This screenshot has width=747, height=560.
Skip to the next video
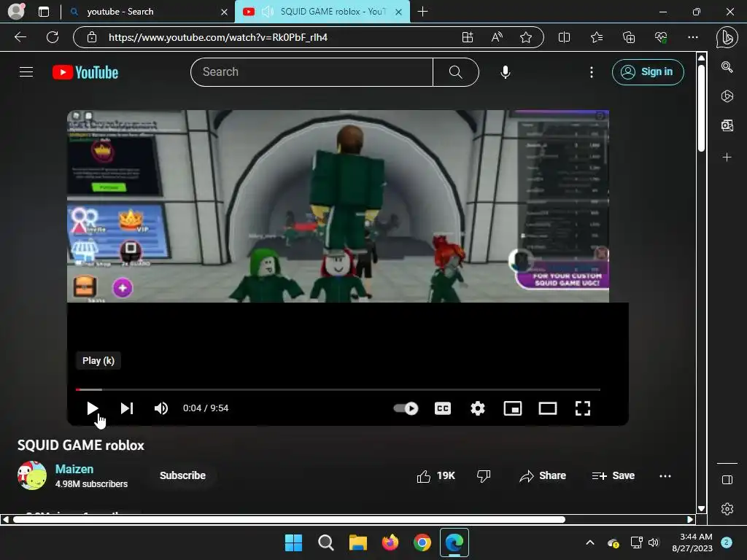click(x=127, y=408)
